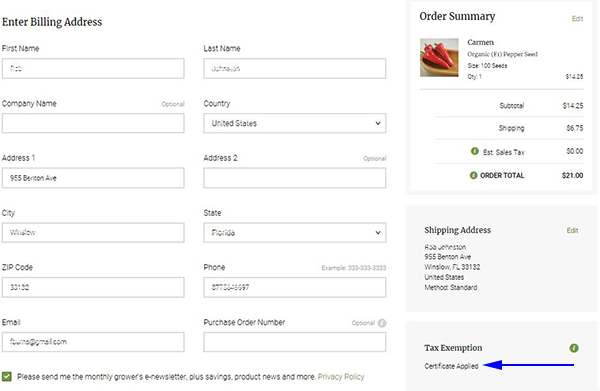Click the Purchase Order Number input field
The width and height of the screenshot is (600, 391).
295,342
